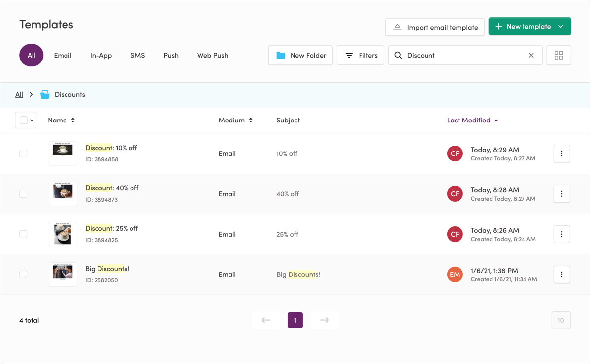
Task: Click the Discounts breadcrumb label
Action: point(69,94)
